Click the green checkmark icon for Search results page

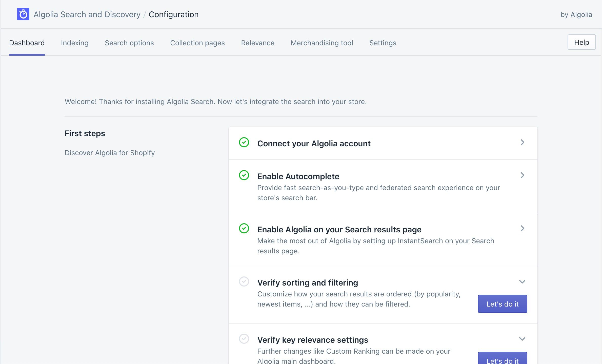tap(244, 228)
